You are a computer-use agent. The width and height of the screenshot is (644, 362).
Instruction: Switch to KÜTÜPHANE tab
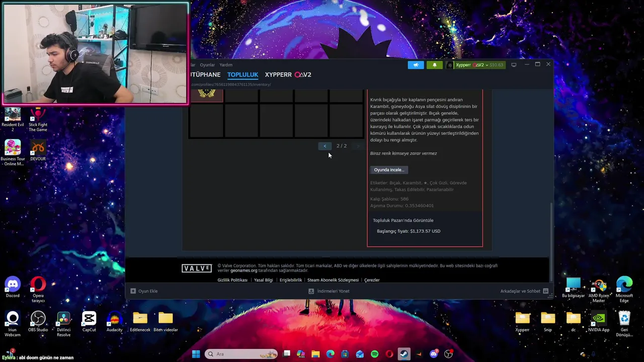click(205, 74)
